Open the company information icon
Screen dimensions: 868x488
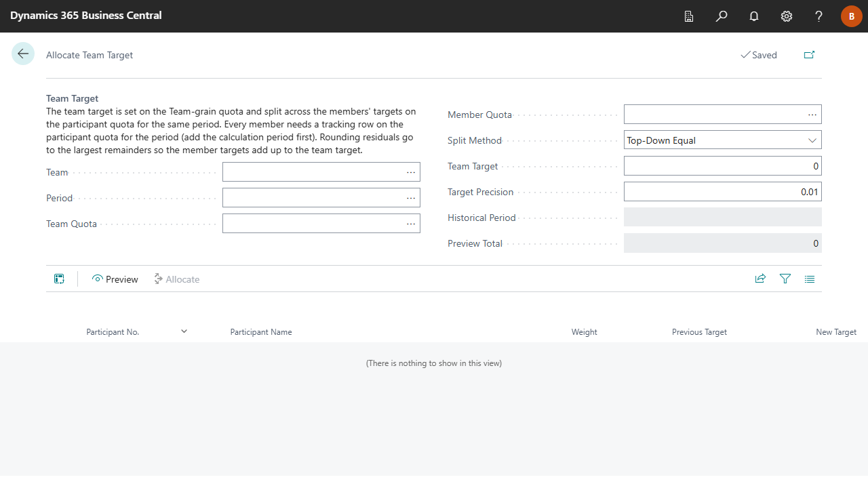[x=689, y=16]
